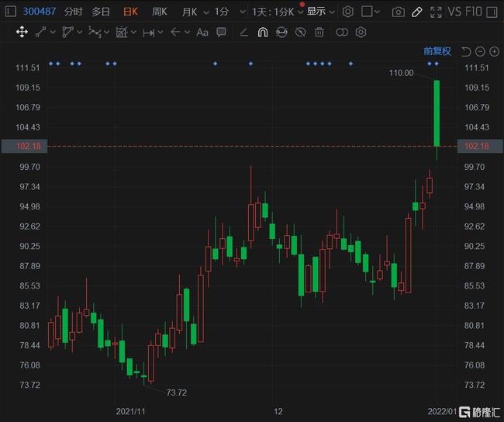This screenshot has width=504, height=422.
Task: Select the 月K monthly candlestick tab
Action: (x=189, y=12)
